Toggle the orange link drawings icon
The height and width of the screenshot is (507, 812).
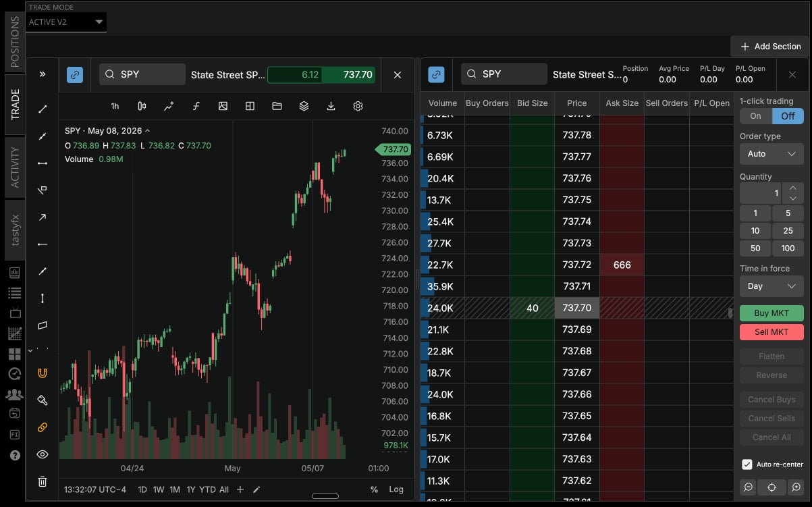coord(43,427)
